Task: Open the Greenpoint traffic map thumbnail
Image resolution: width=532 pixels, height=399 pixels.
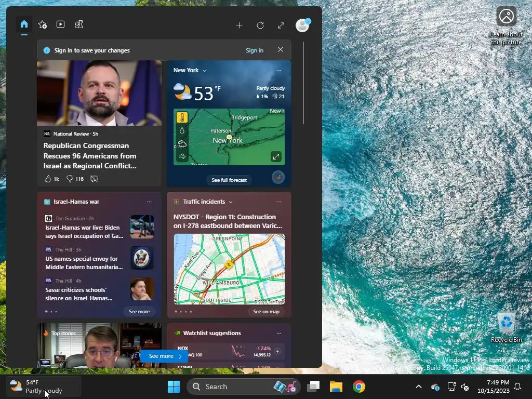Action: [x=229, y=269]
